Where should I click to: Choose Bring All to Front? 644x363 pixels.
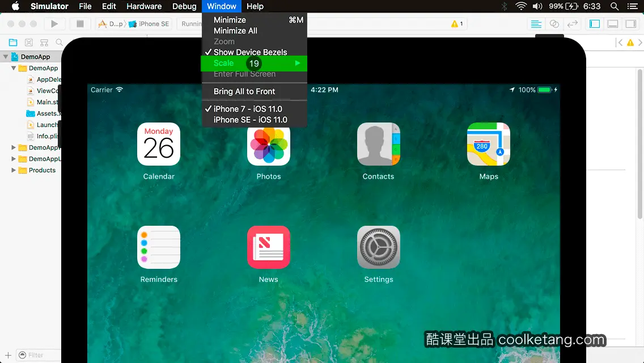(254, 91)
